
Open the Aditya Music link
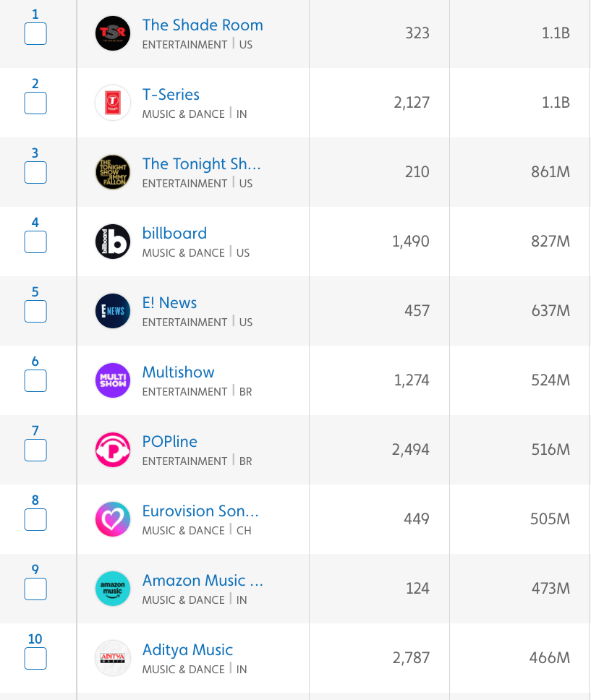[187, 650]
